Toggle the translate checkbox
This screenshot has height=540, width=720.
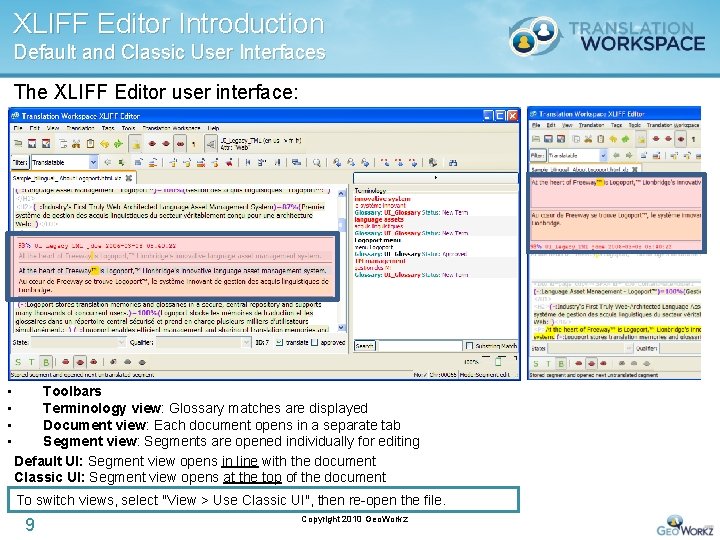pyautogui.click(x=279, y=343)
